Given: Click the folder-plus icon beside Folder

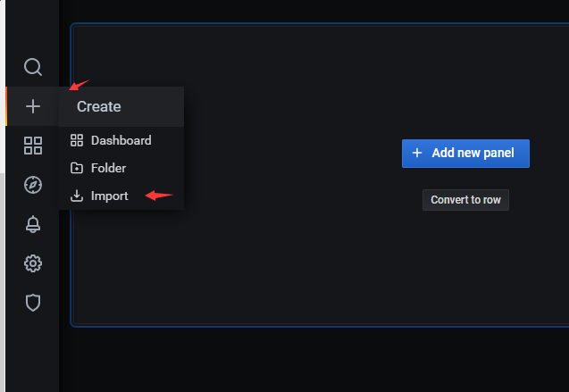Looking at the screenshot, I should [x=77, y=168].
